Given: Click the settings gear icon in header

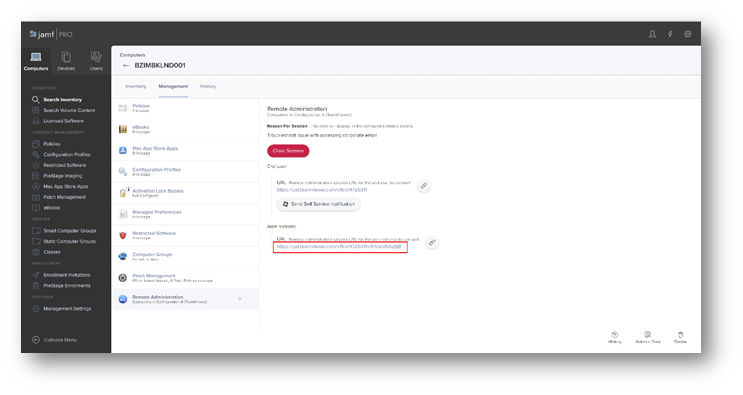Looking at the screenshot, I should [x=688, y=34].
